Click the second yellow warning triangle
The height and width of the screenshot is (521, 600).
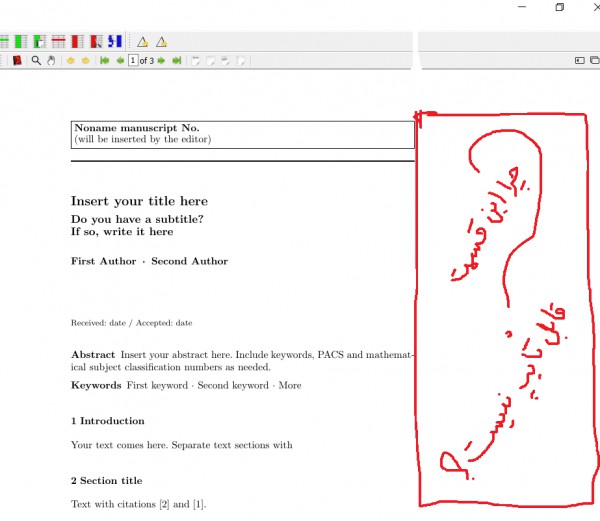click(161, 42)
